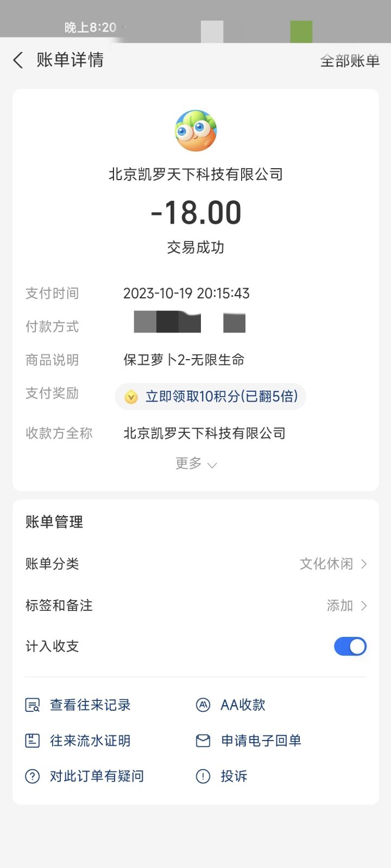Tap the 投诉 text link

pyautogui.click(x=234, y=776)
